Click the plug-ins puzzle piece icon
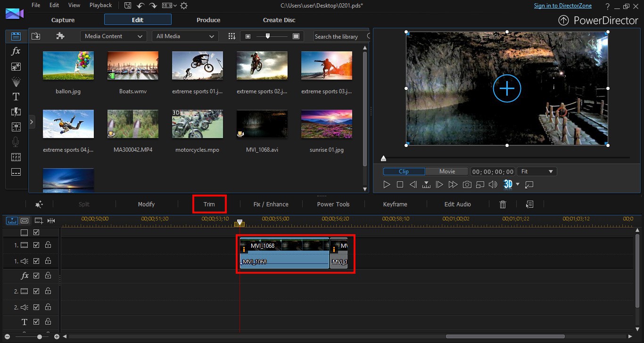The width and height of the screenshot is (644, 343). [60, 36]
